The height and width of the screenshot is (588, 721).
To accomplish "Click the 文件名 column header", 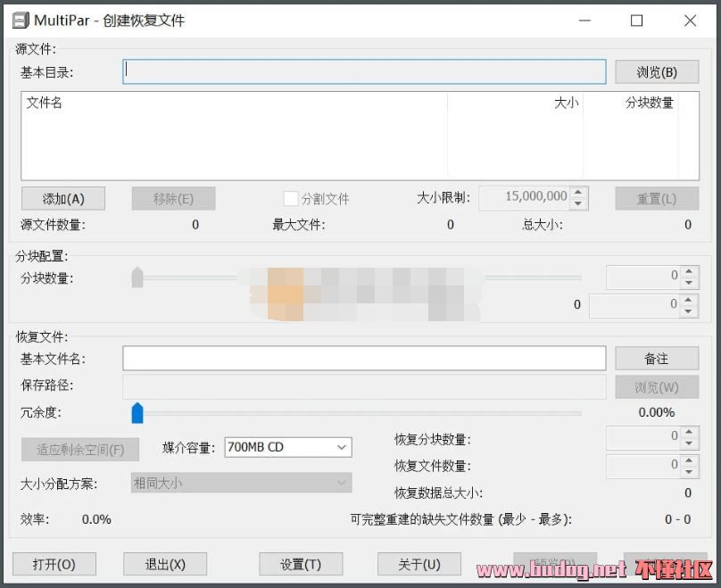I will coord(45,103).
